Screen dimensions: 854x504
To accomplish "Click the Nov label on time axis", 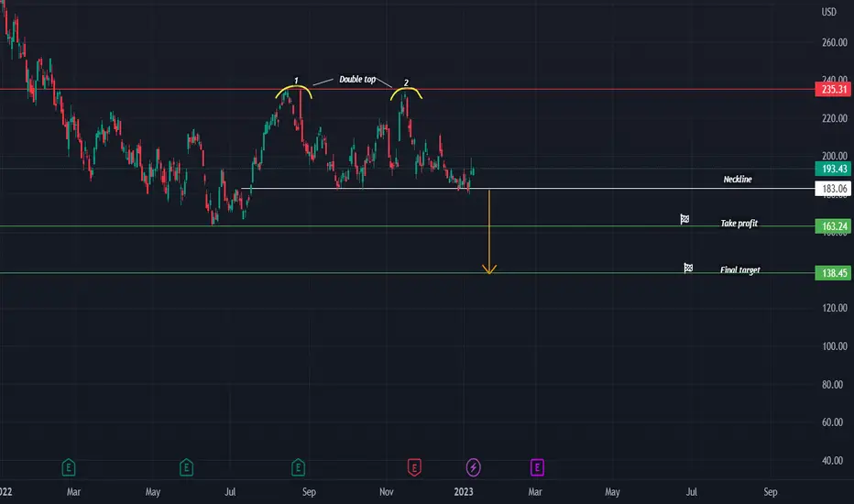I will 386,491.
